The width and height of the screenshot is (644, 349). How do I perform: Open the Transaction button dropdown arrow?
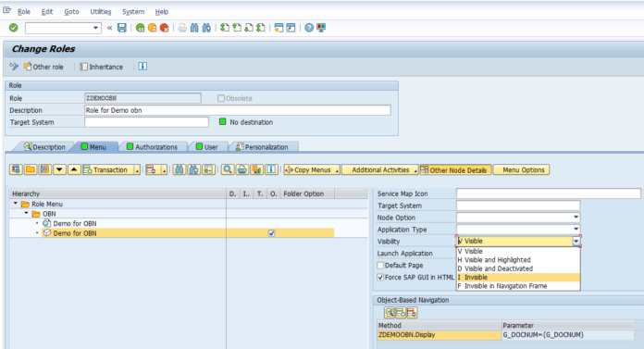coord(137,170)
